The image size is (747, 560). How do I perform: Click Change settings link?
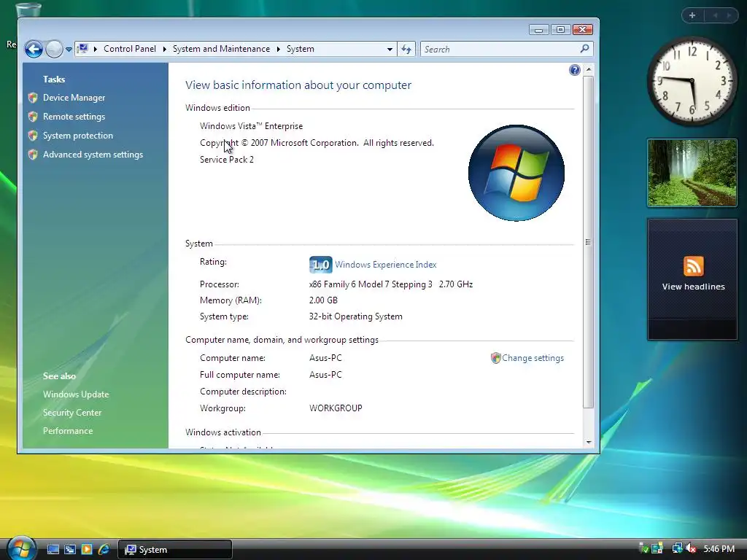point(533,358)
